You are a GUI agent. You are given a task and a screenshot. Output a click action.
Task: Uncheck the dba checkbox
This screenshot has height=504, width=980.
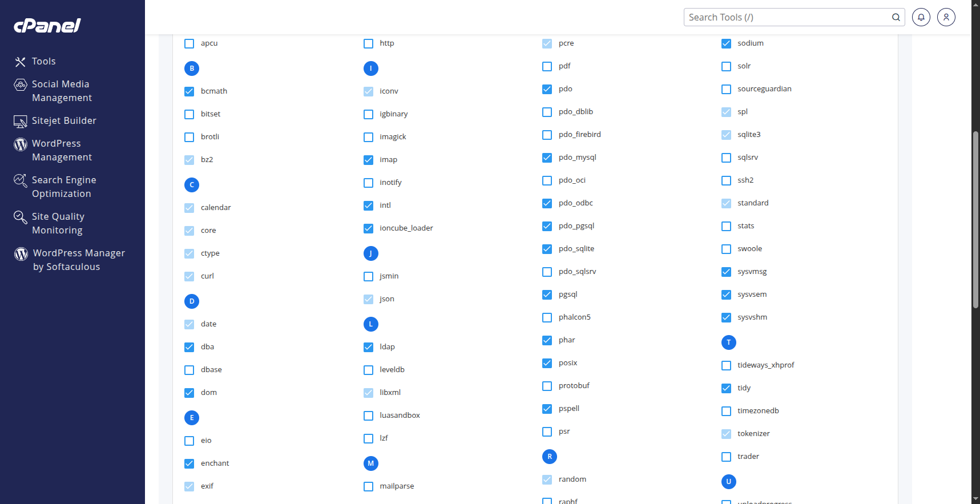tap(189, 347)
